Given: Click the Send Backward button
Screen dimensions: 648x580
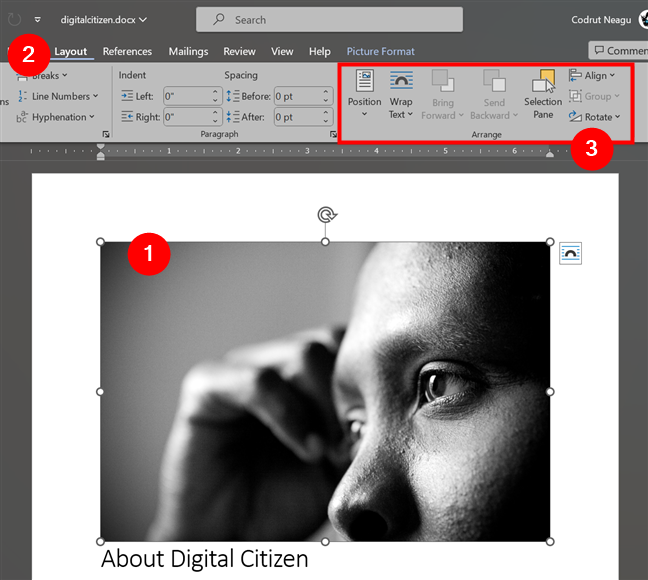Looking at the screenshot, I should [494, 94].
